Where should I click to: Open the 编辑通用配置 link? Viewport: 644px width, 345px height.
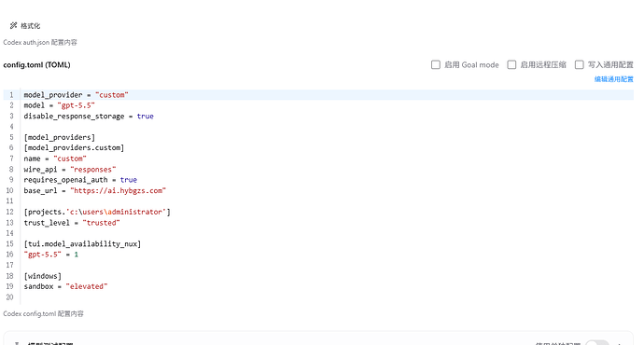(x=613, y=79)
